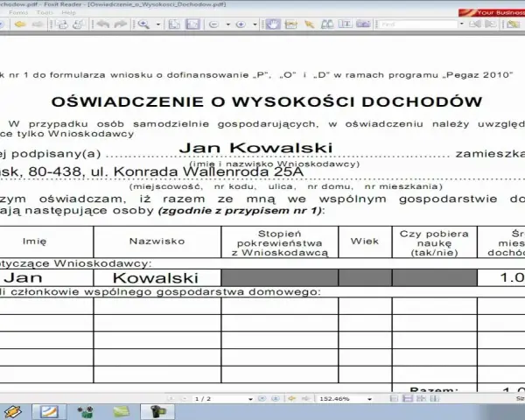Image resolution: width=525 pixels, height=420 pixels.
Task: Select Facing pages layout icon in status bar
Action: click(x=421, y=399)
